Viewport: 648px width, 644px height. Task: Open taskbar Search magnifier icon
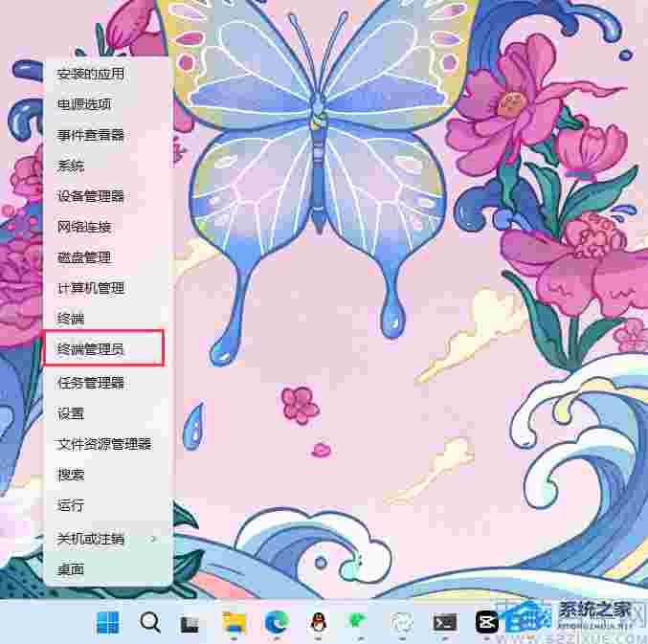click(150, 623)
